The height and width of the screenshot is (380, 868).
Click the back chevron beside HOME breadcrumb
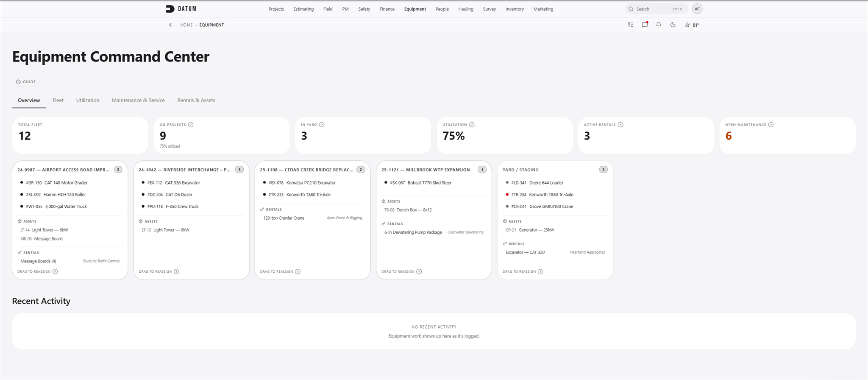tap(170, 25)
